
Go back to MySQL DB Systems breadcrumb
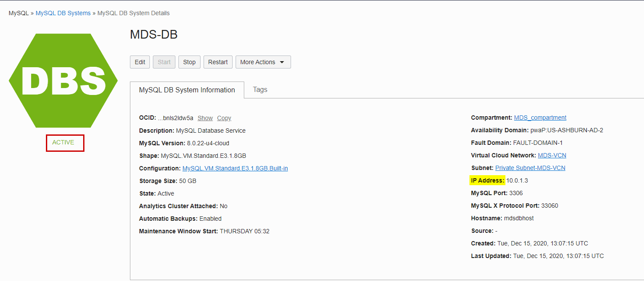point(63,13)
